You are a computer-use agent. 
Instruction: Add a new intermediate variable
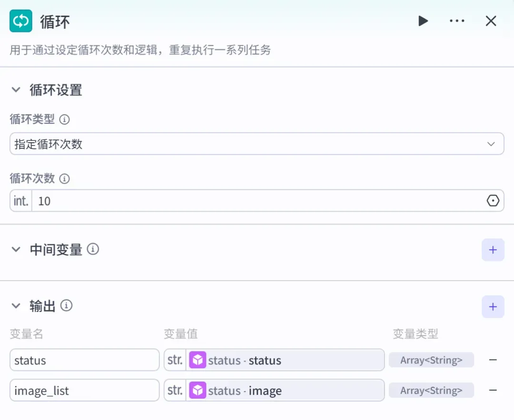(x=493, y=250)
